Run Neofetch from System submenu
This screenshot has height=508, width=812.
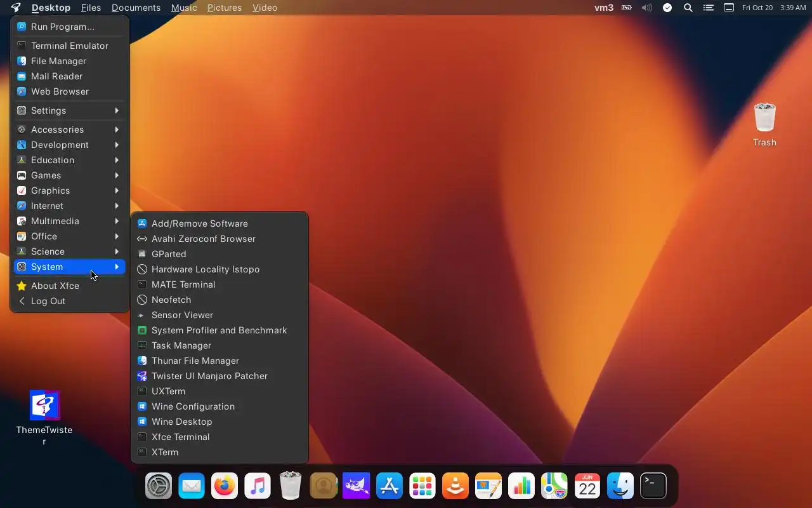pyautogui.click(x=219, y=300)
